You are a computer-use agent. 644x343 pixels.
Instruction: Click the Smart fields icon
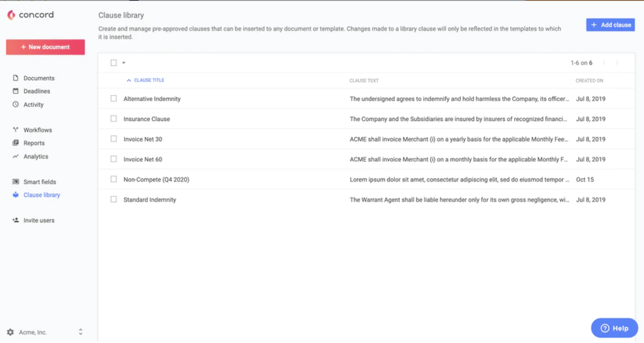(x=16, y=182)
